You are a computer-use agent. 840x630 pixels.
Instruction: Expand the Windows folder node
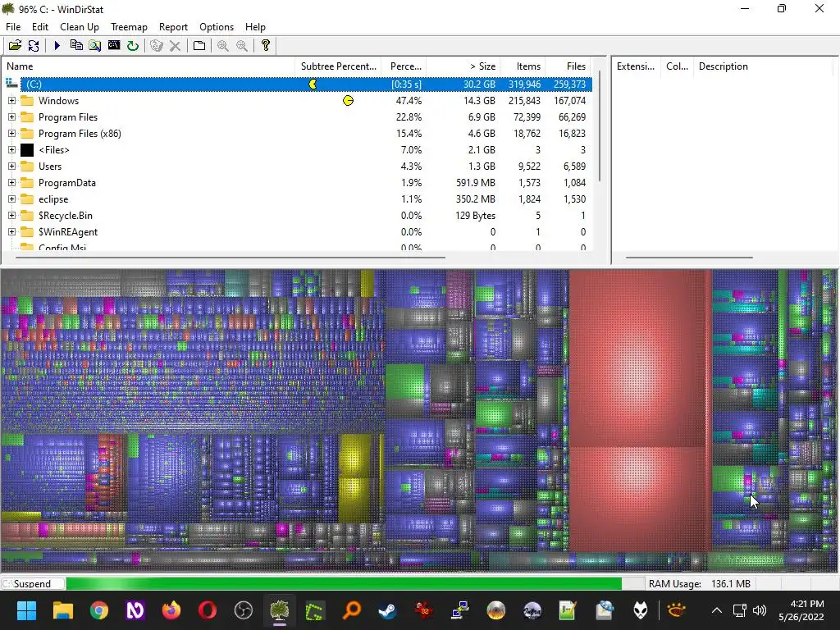[11, 101]
